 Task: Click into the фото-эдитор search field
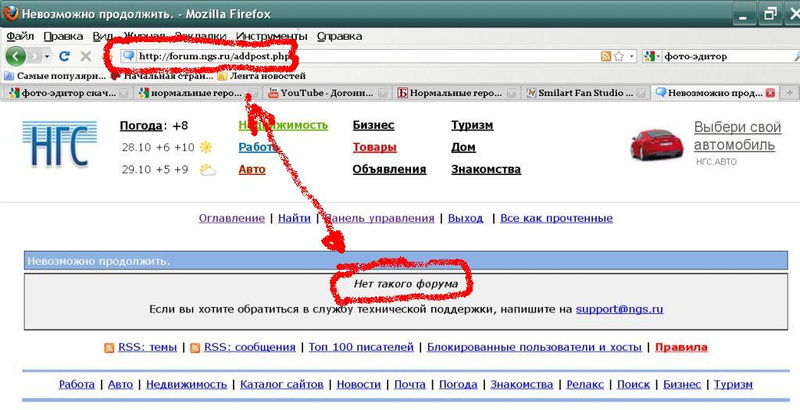click(x=727, y=56)
